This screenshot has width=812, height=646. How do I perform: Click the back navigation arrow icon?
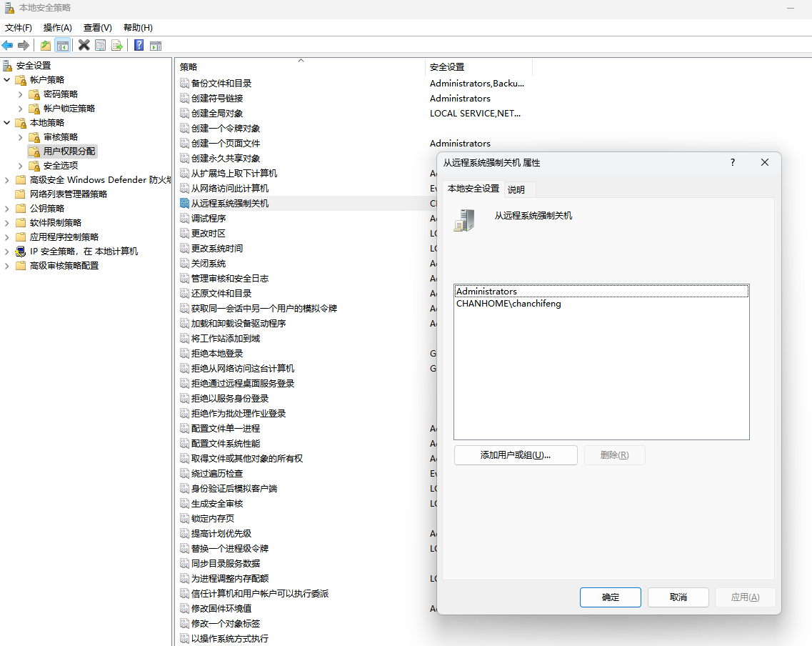[6, 44]
